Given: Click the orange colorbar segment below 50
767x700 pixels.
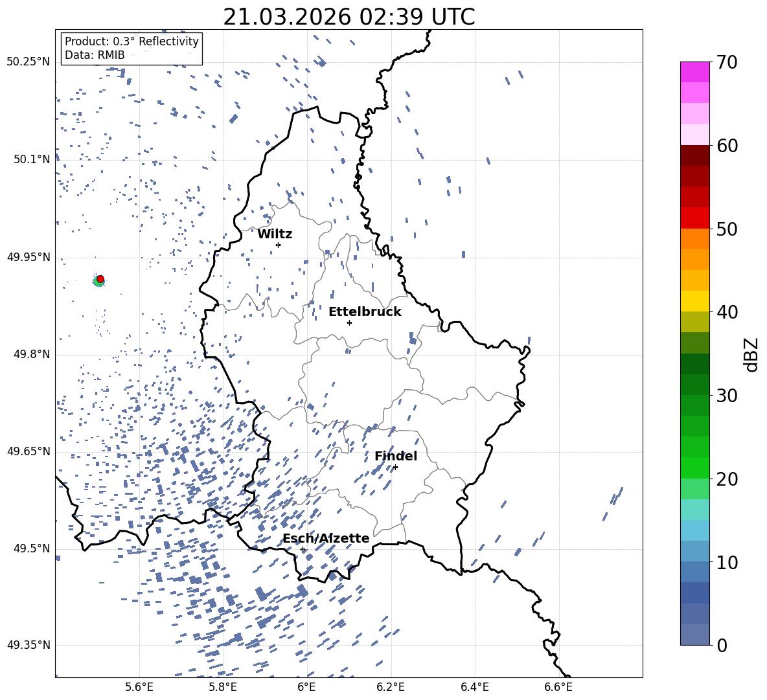Looking at the screenshot, I should tap(695, 238).
